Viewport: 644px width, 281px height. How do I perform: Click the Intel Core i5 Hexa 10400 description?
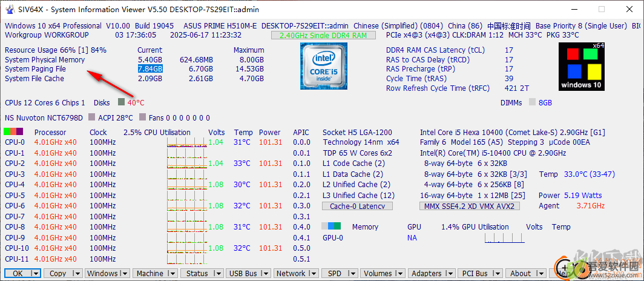click(x=512, y=132)
